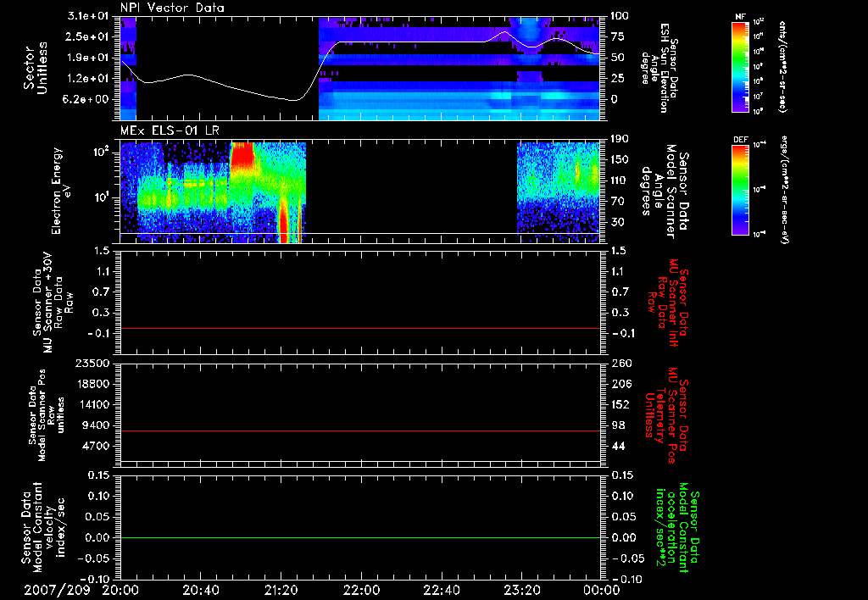The width and height of the screenshot is (868, 600).
Task: Click the green constant acceleration line
Action: click(360, 538)
